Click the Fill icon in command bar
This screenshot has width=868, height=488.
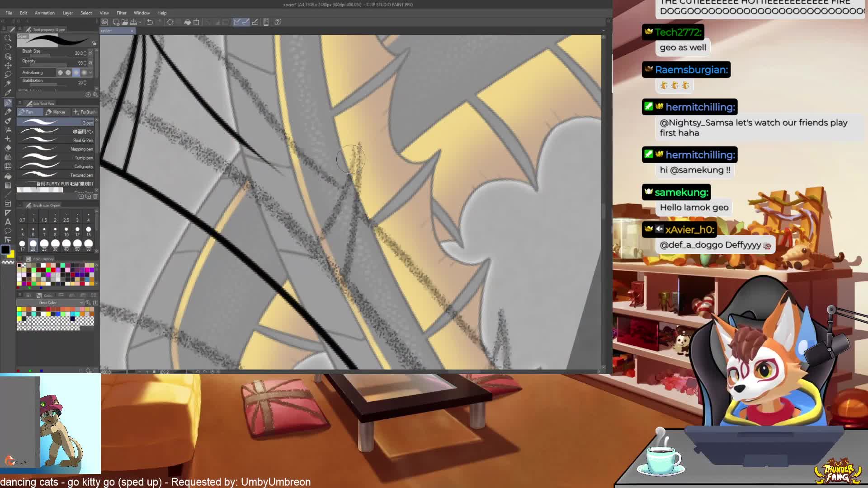[x=187, y=22]
